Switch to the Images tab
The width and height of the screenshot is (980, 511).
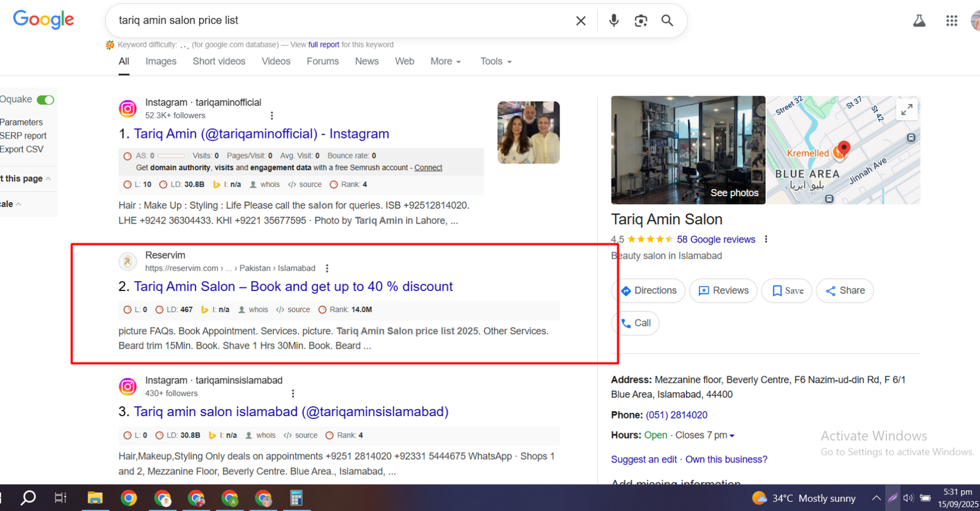pyautogui.click(x=160, y=61)
